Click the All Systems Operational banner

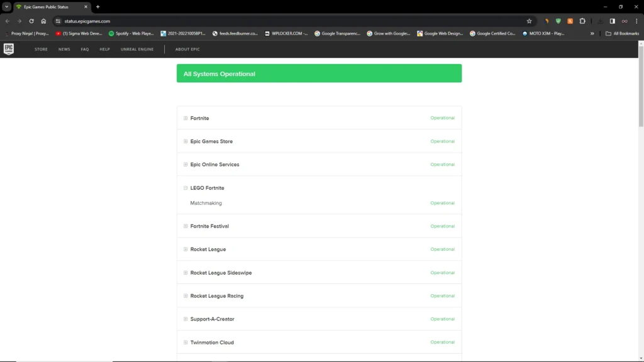pyautogui.click(x=319, y=74)
